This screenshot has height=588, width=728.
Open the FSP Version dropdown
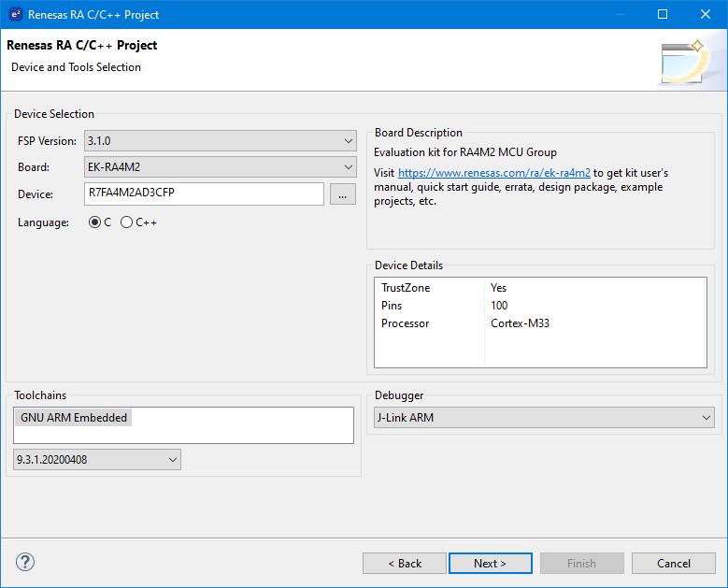point(220,141)
